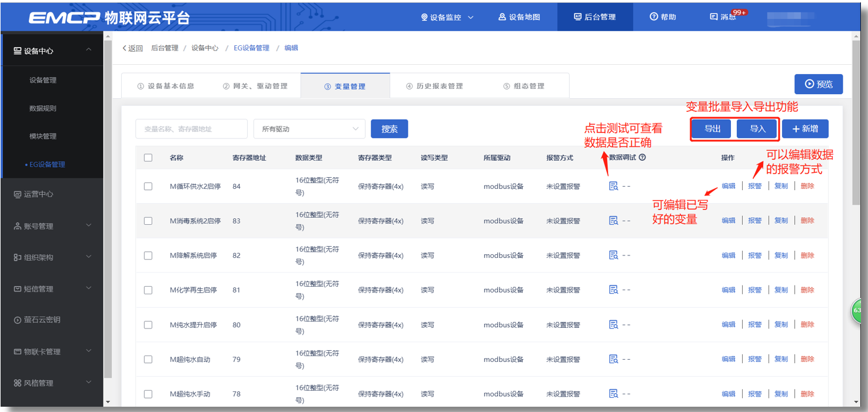Expand the 设备监控 top menu dropdown
Image resolution: width=868 pixels, height=412 pixels.
pyautogui.click(x=447, y=17)
